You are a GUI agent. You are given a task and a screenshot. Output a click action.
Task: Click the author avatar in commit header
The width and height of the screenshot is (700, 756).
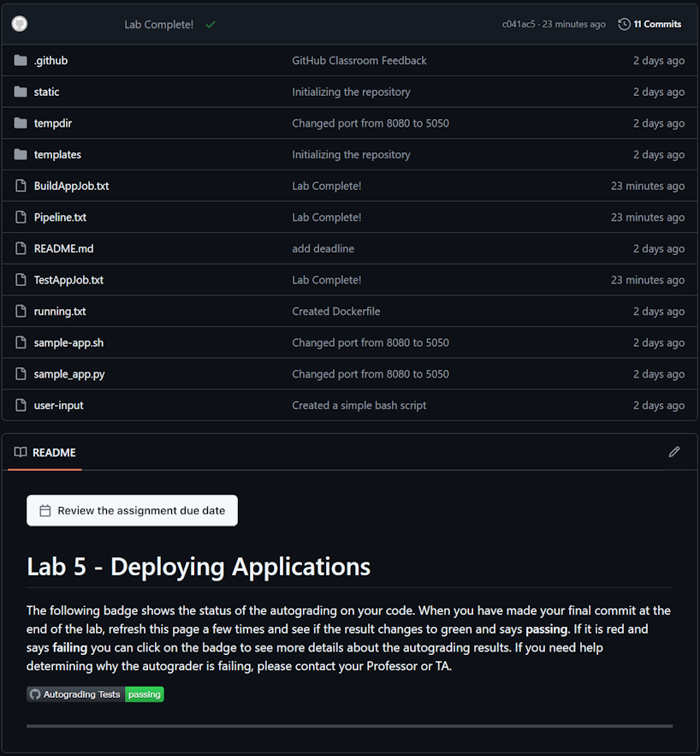point(20,24)
